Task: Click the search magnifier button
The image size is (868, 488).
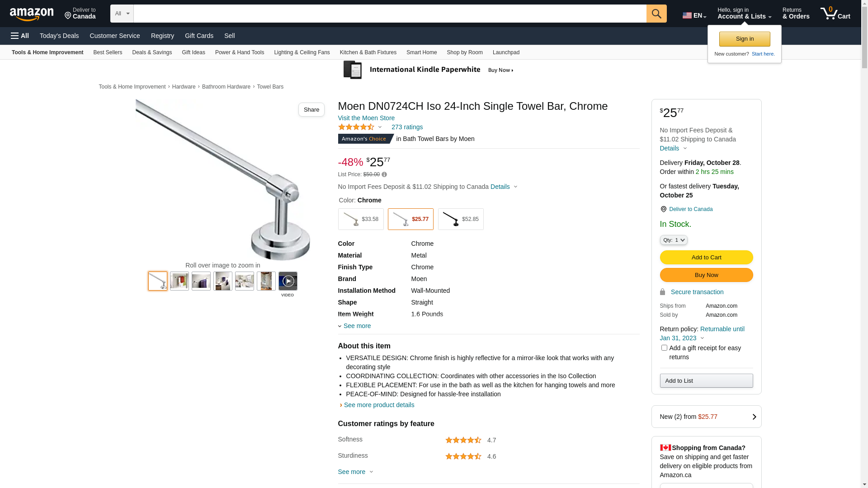Action: pyautogui.click(x=656, y=14)
